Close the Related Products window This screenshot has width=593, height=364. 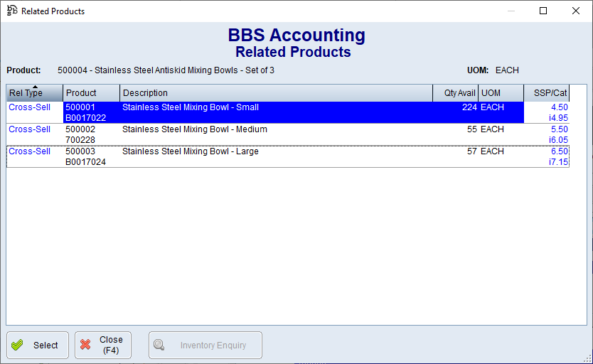pyautogui.click(x=576, y=11)
